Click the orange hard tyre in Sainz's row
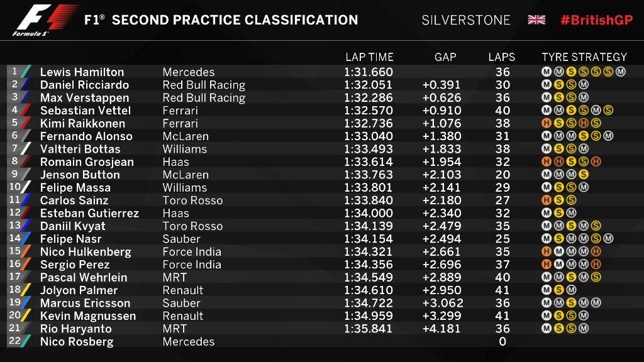The width and height of the screenshot is (644, 362). click(547, 200)
